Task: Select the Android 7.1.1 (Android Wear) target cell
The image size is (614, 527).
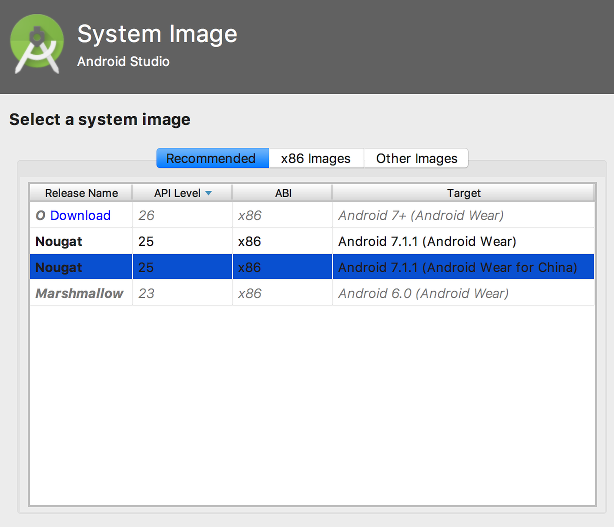Action: coord(464,241)
